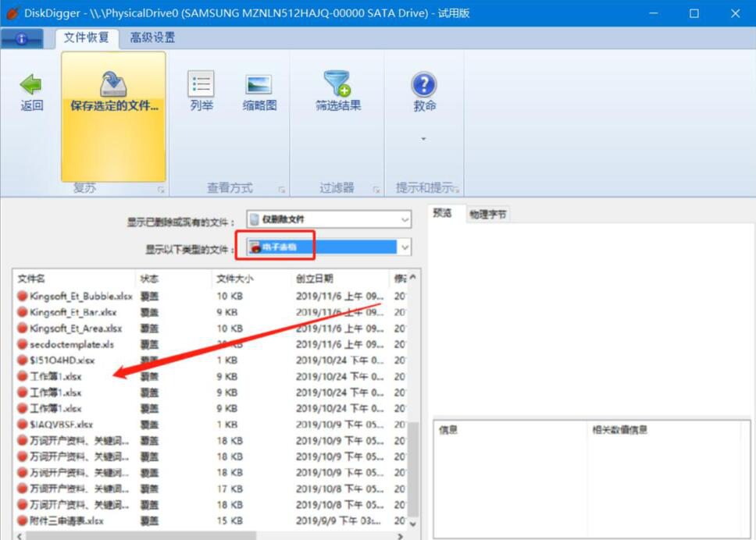Sort by 创立日期 column header

tap(340, 279)
